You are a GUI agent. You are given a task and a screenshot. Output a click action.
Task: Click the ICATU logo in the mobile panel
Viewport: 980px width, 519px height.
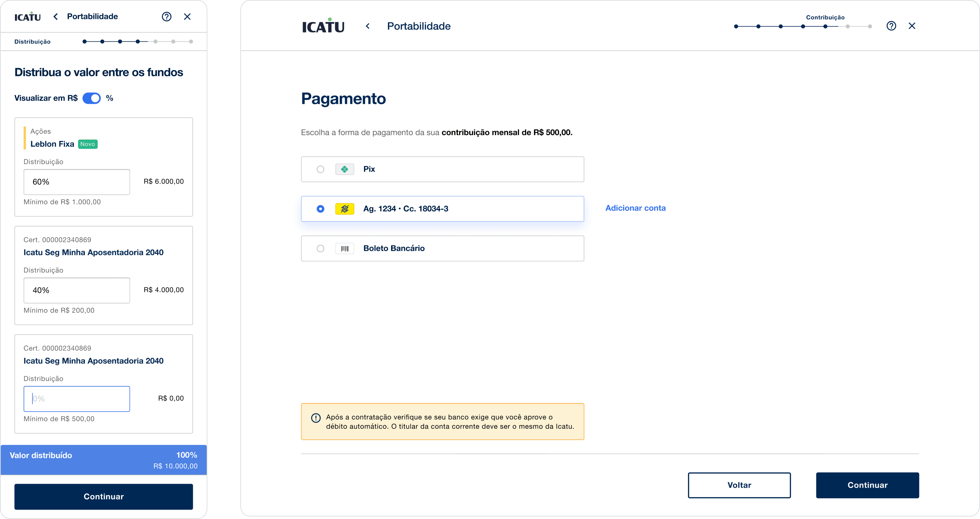27,17
